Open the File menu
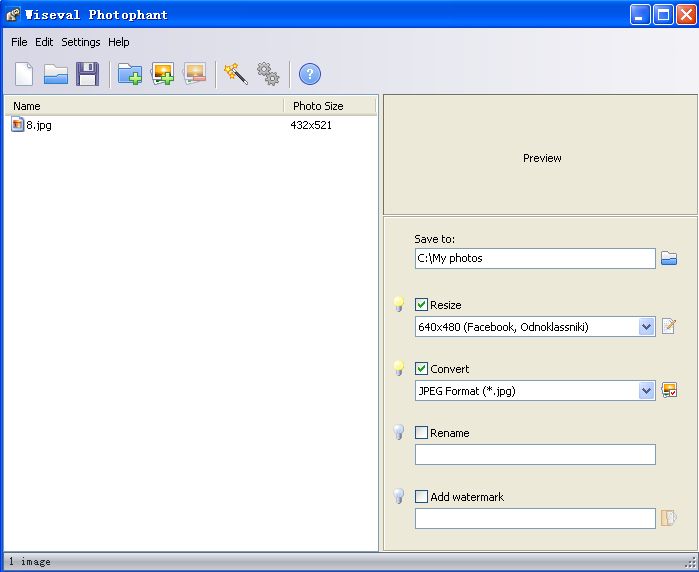 tap(19, 42)
